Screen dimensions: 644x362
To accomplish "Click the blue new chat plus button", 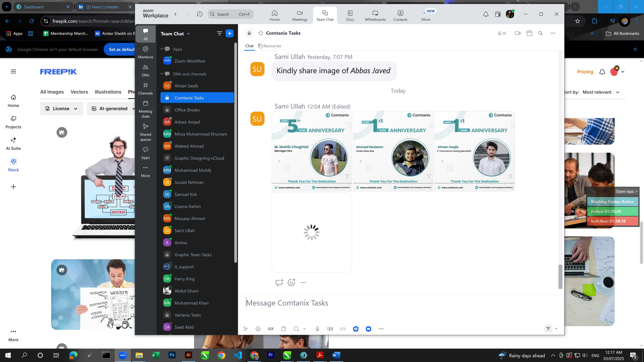I will click(229, 34).
